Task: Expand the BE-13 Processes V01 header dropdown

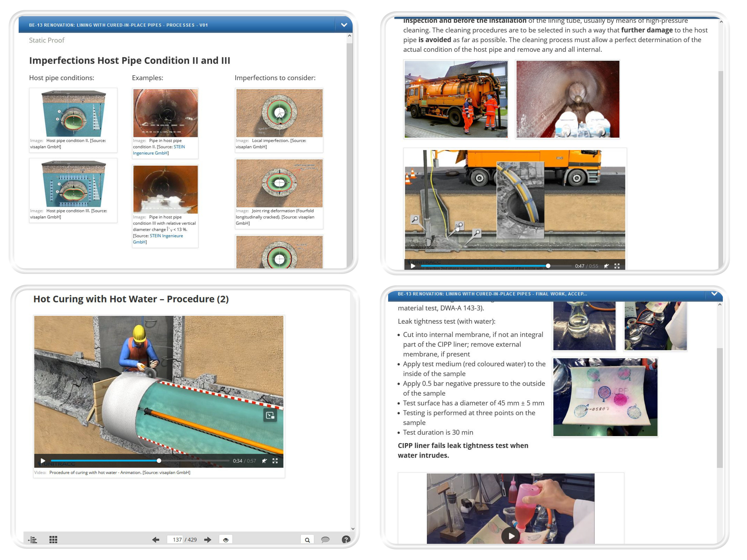Action: [x=344, y=25]
